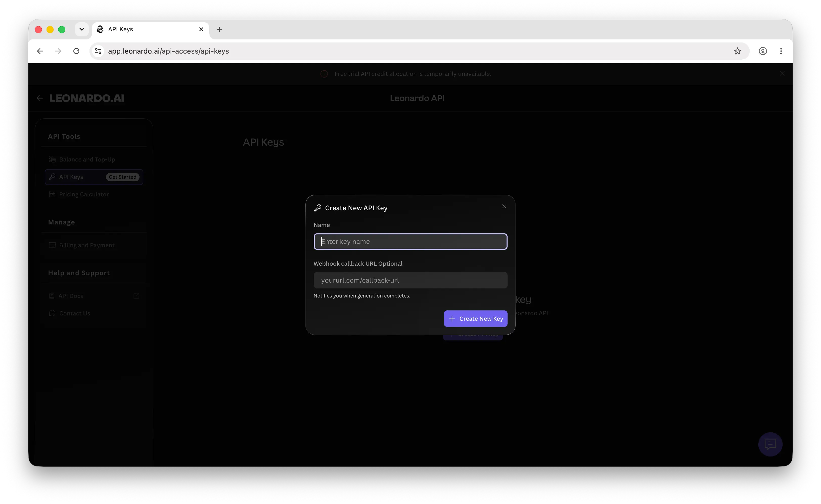Dismiss the free trial notice banner

(782, 73)
